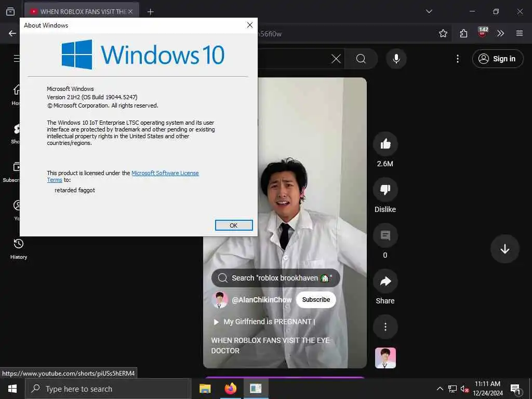Open the list all tabs dropdown arrow
This screenshot has height=399, width=532.
point(429,11)
